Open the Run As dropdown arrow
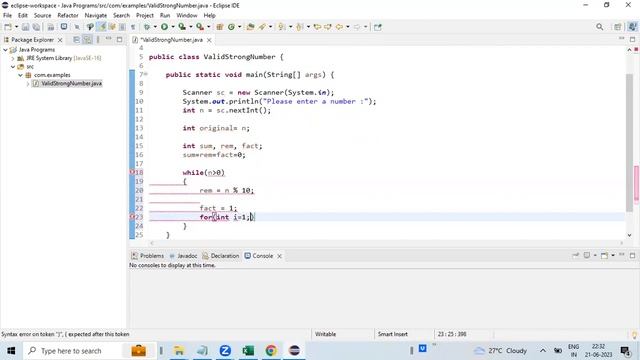This screenshot has width=640, height=360. [x=173, y=27]
